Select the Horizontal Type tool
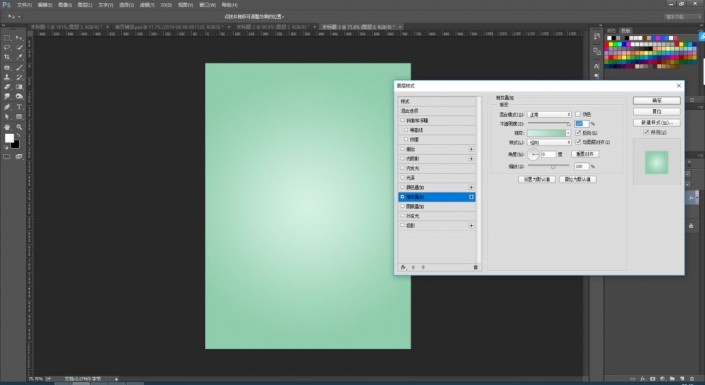This screenshot has height=385, width=705. pos(19,107)
